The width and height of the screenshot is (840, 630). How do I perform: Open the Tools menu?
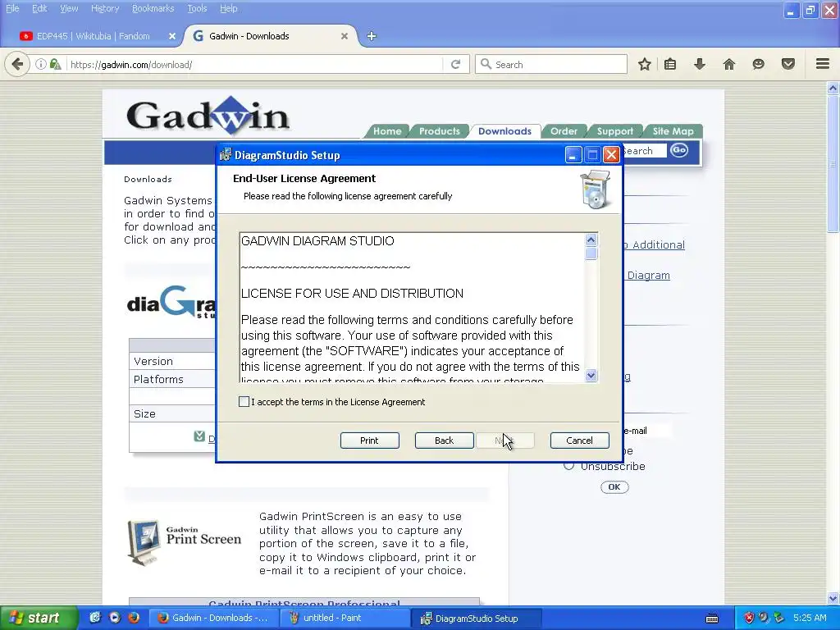pos(197,8)
